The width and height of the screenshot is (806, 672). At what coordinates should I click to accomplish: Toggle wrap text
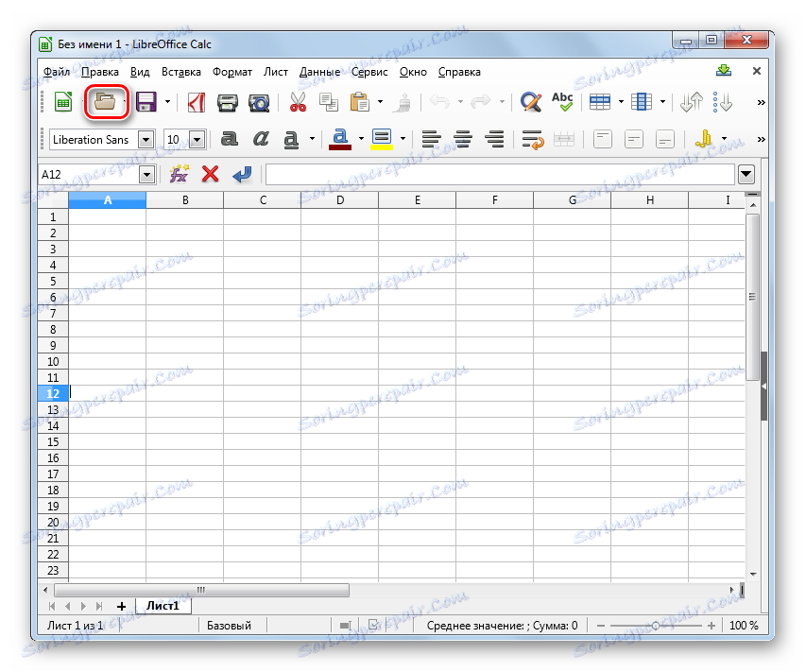click(x=533, y=139)
